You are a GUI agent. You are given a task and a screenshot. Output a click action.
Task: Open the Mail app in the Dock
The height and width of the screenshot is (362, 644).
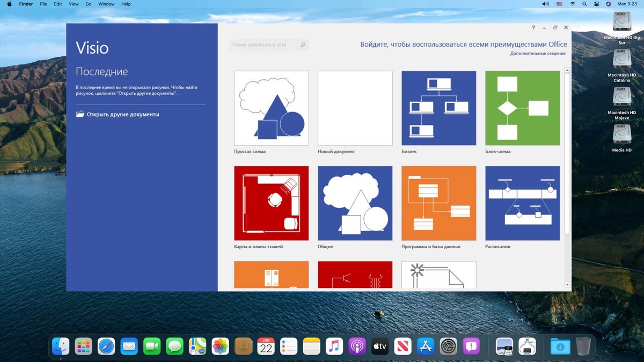pyautogui.click(x=129, y=346)
